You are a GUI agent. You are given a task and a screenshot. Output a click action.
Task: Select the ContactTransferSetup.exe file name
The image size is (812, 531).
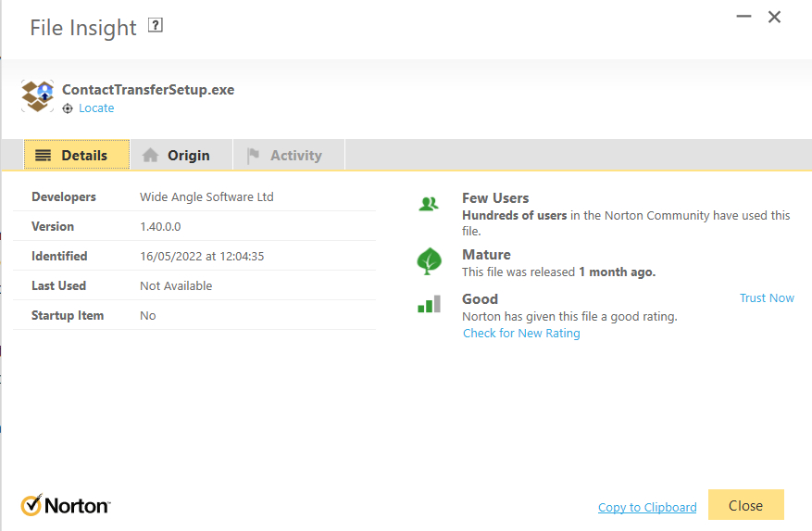click(x=148, y=90)
